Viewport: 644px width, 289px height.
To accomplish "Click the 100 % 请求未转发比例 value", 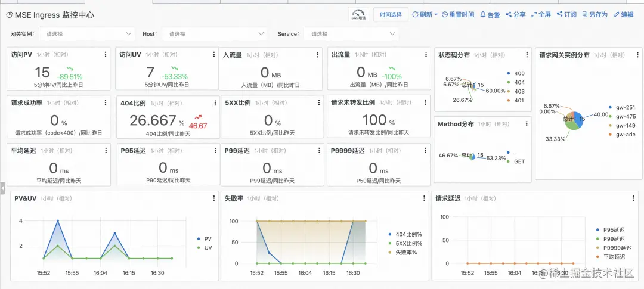I will coord(378,120).
